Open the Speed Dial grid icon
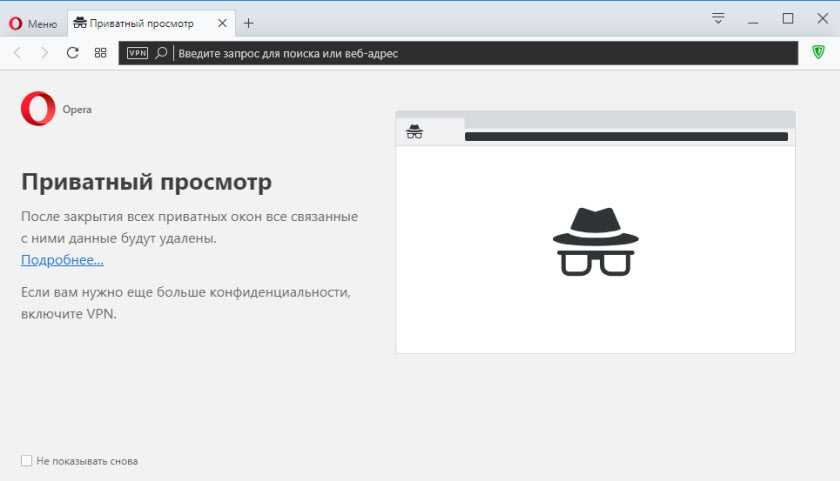The height and width of the screenshot is (481, 840). [x=100, y=53]
